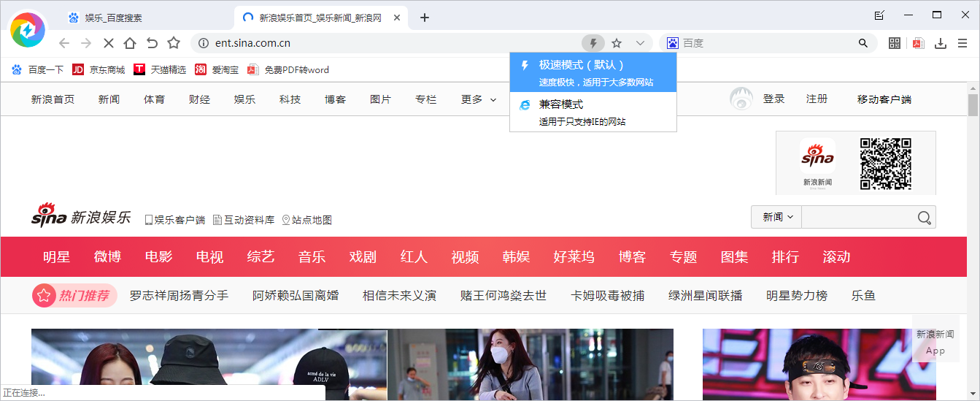This screenshot has height=401, width=980.
Task: Open hot topic 明星势力榜
Action: tap(797, 296)
